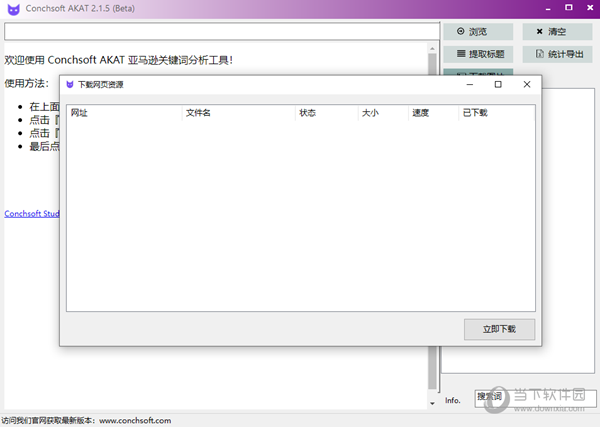Image resolution: width=600 pixels, height=427 pixels.
Task: Click the cat icon in download dialog title
Action: pos(70,85)
